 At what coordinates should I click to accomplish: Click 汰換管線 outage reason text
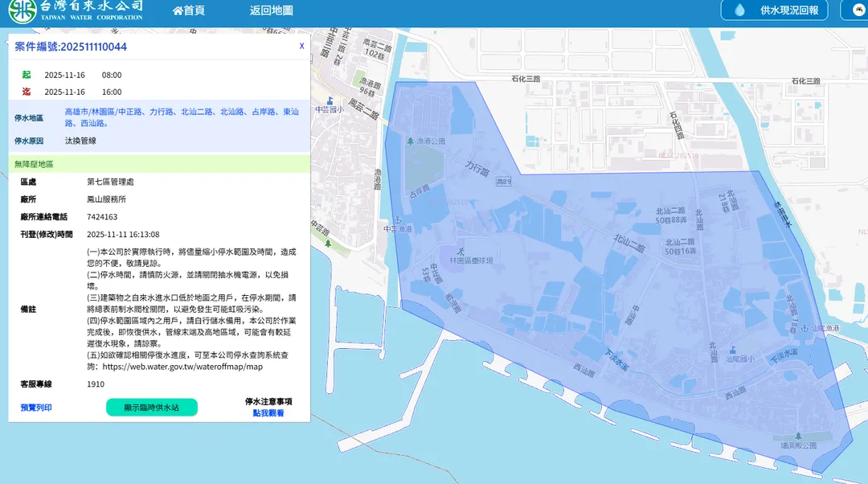(x=80, y=141)
